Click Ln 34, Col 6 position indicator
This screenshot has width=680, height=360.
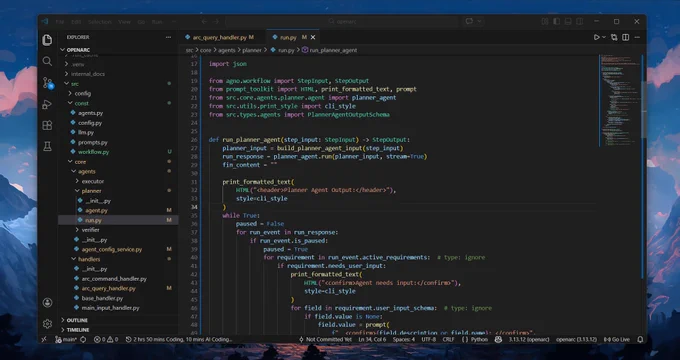click(372, 339)
